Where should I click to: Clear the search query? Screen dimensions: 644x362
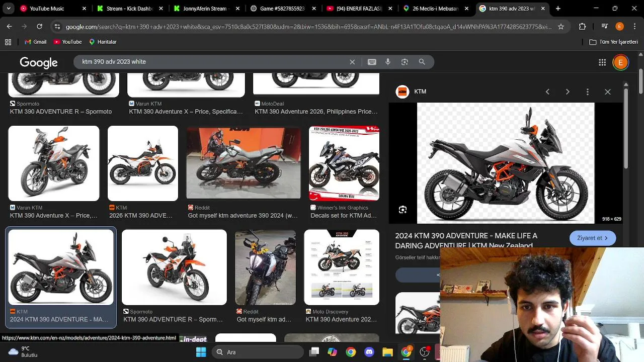[x=352, y=62]
